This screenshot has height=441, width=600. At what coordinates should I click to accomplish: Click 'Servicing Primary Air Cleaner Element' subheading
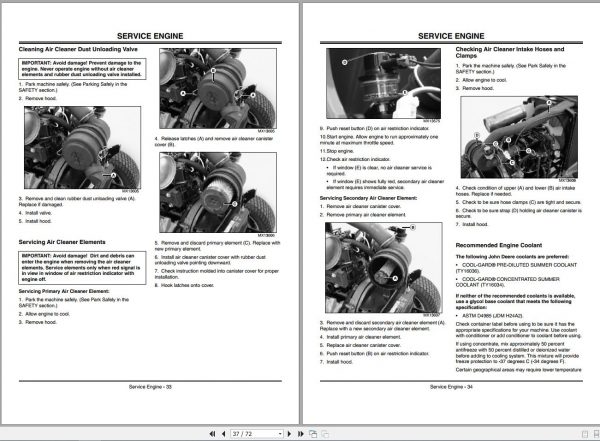[x=64, y=291]
